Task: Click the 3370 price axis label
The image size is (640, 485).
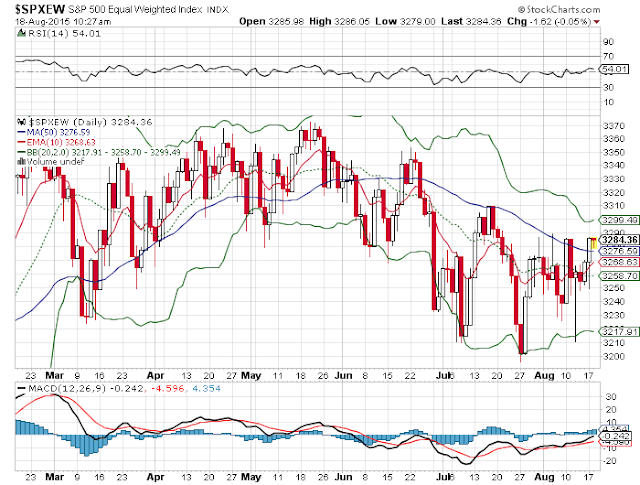Action: (613, 126)
